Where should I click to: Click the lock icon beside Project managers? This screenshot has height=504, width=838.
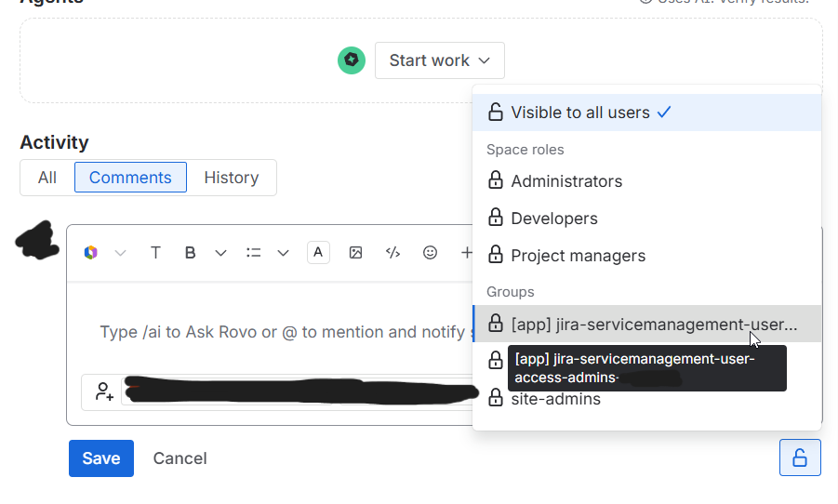(x=496, y=255)
